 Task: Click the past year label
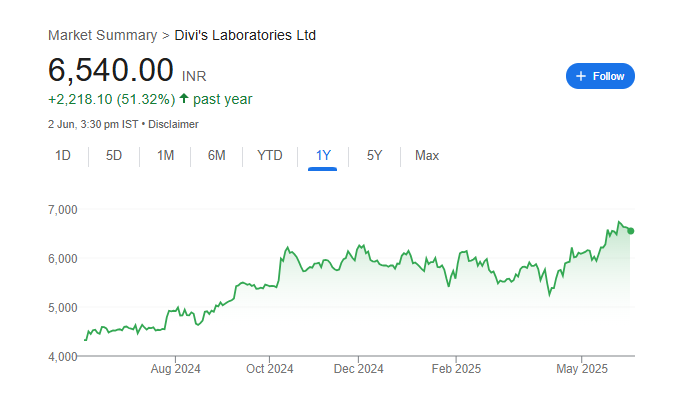tap(222, 99)
